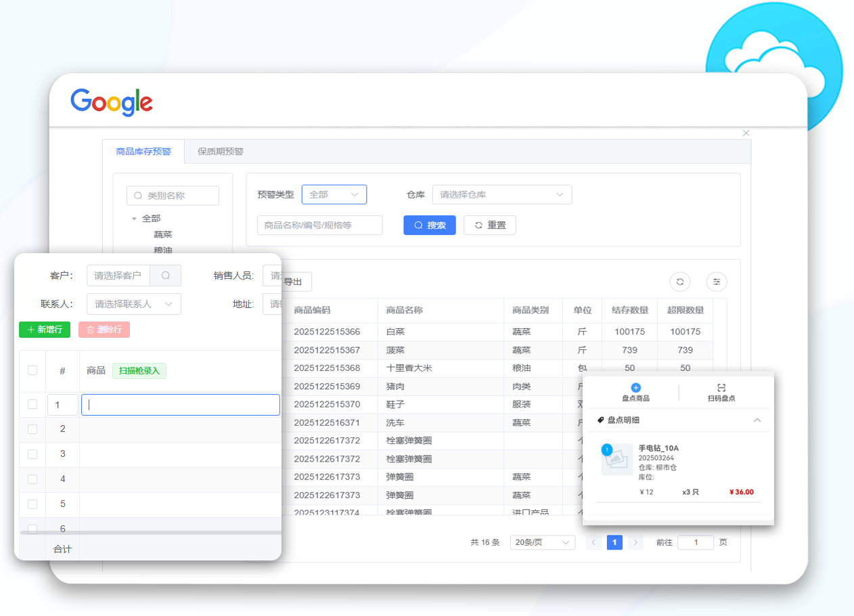Click the green 新增行 button
The height and width of the screenshot is (616, 854).
click(x=45, y=330)
